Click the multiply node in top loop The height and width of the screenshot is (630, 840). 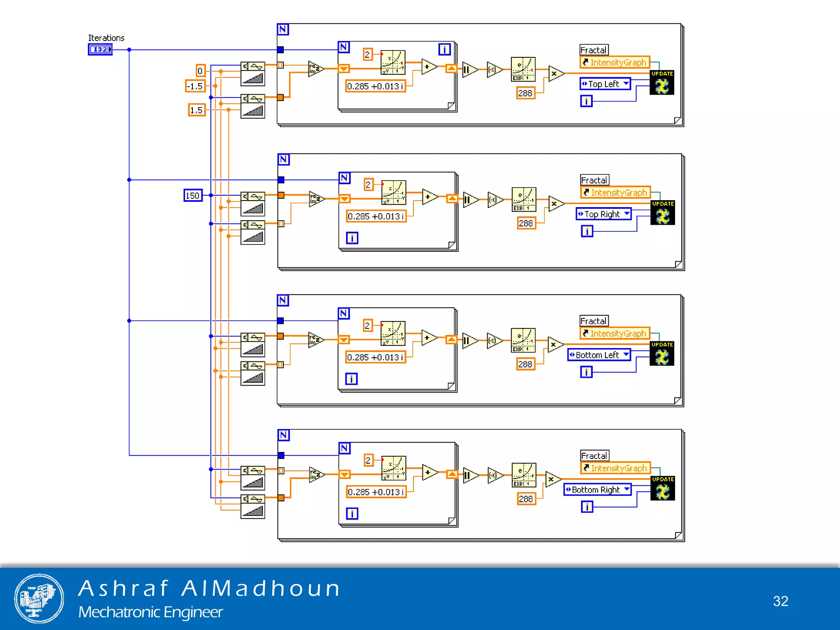(x=555, y=74)
